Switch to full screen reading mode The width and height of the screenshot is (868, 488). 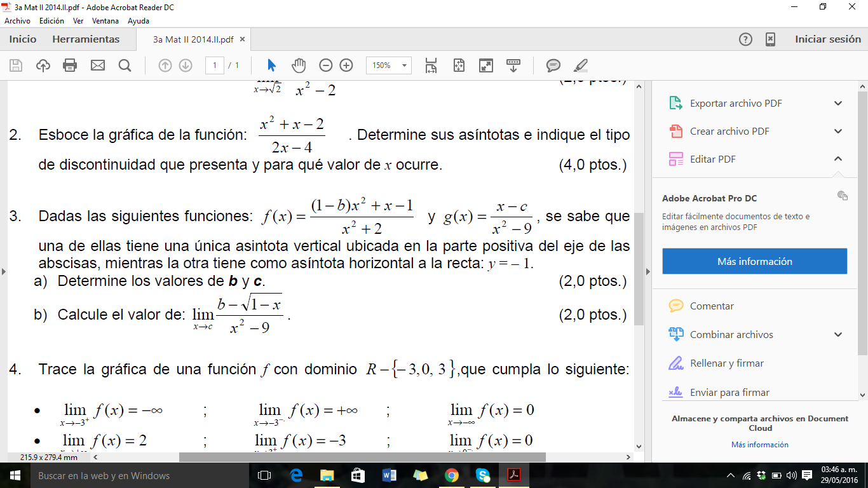pyautogui.click(x=485, y=65)
